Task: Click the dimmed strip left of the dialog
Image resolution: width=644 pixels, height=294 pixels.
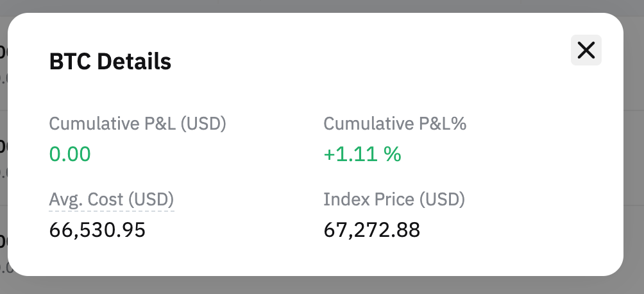Action: click(3, 148)
